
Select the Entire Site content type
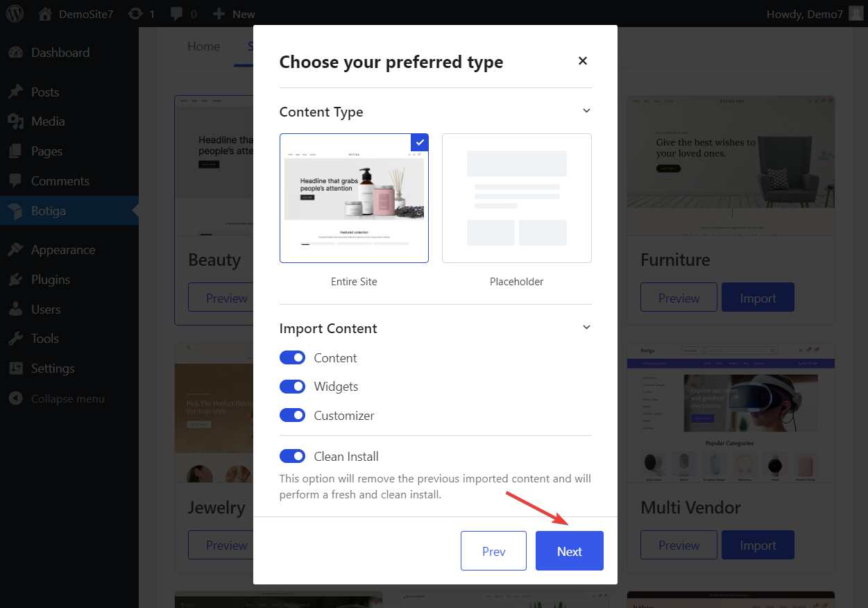[x=354, y=199]
